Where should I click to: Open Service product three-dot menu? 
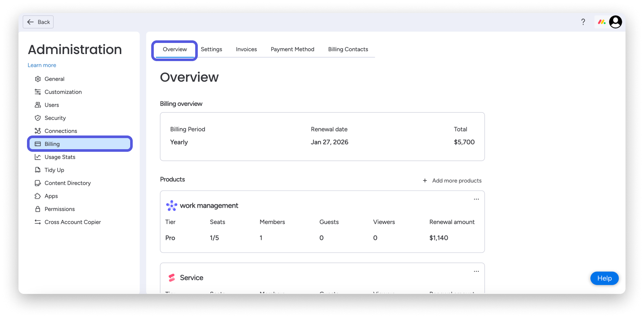pyautogui.click(x=476, y=271)
